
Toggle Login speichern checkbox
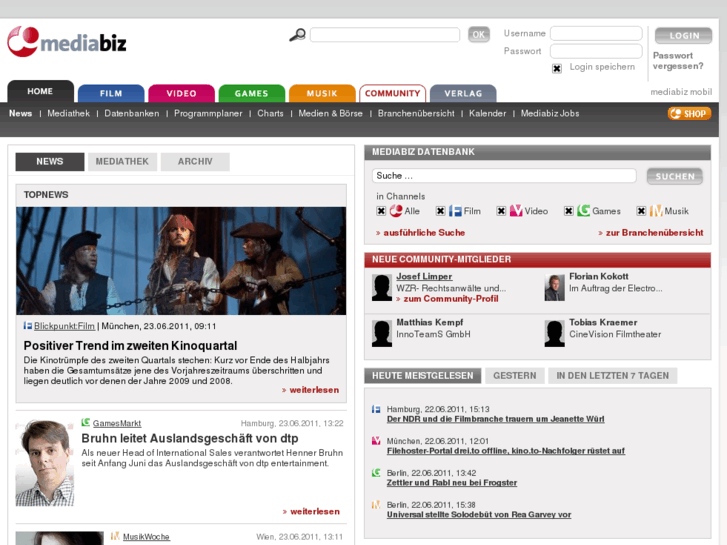click(557, 69)
